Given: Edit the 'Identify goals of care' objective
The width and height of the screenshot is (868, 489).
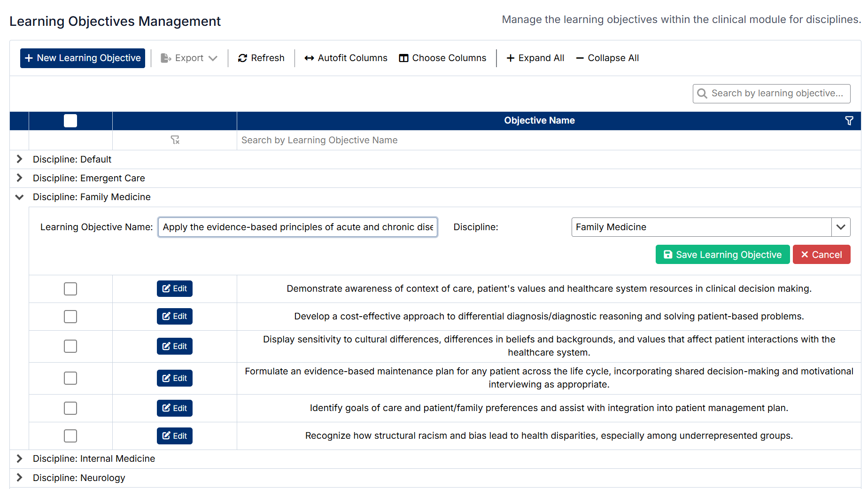Looking at the screenshot, I should [x=174, y=408].
